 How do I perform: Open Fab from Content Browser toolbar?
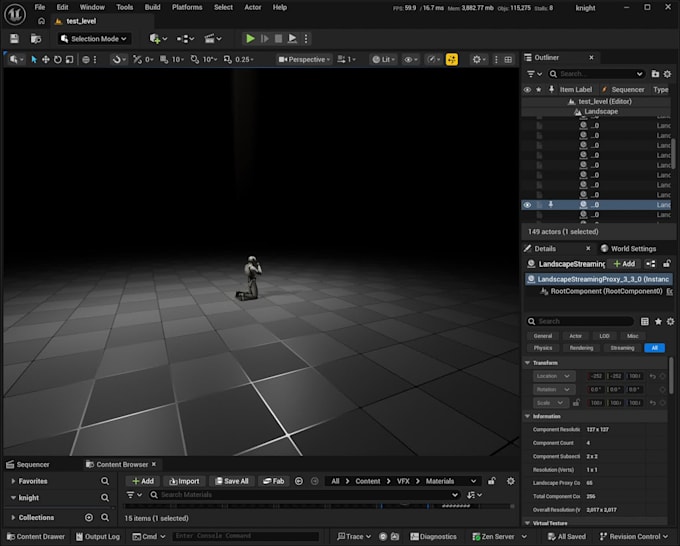[x=273, y=481]
